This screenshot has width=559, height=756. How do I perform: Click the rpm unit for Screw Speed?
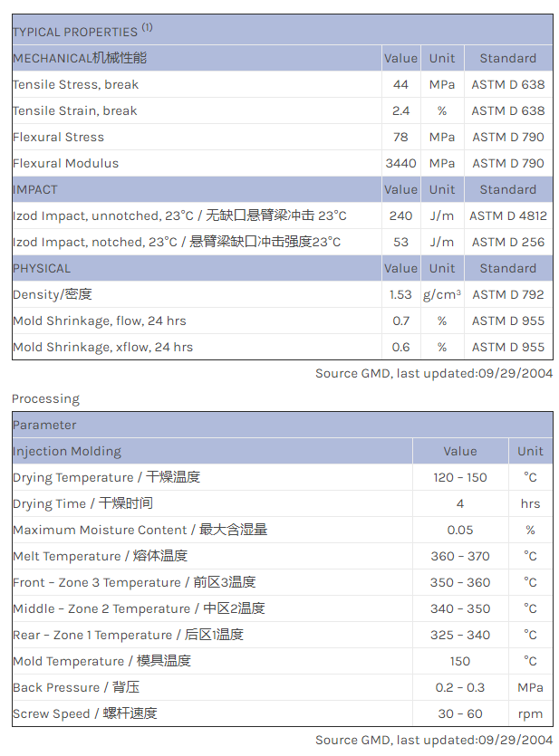[530, 713]
